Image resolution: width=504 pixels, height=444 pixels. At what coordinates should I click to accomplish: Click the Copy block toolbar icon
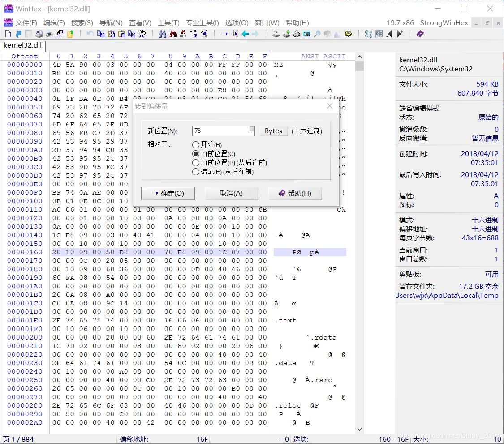[x=101, y=34]
